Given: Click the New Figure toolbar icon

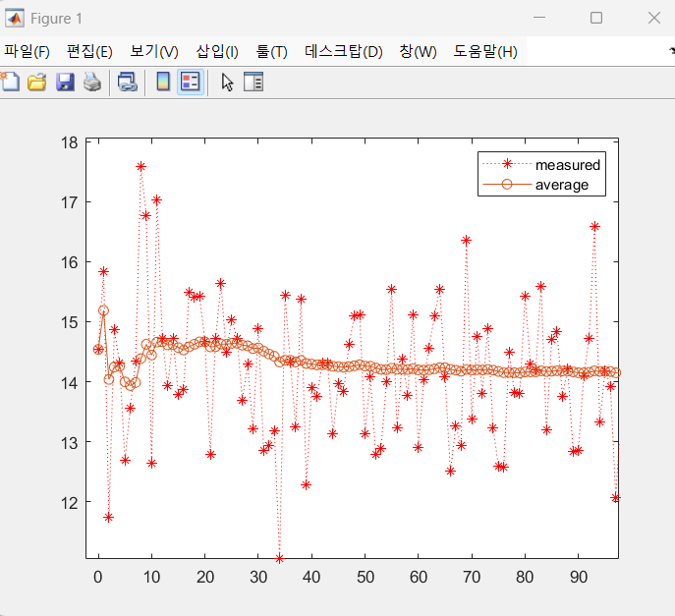Looking at the screenshot, I should [x=10, y=82].
